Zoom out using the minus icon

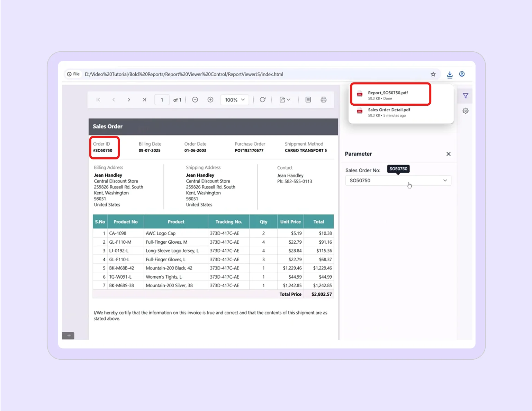[195, 99]
